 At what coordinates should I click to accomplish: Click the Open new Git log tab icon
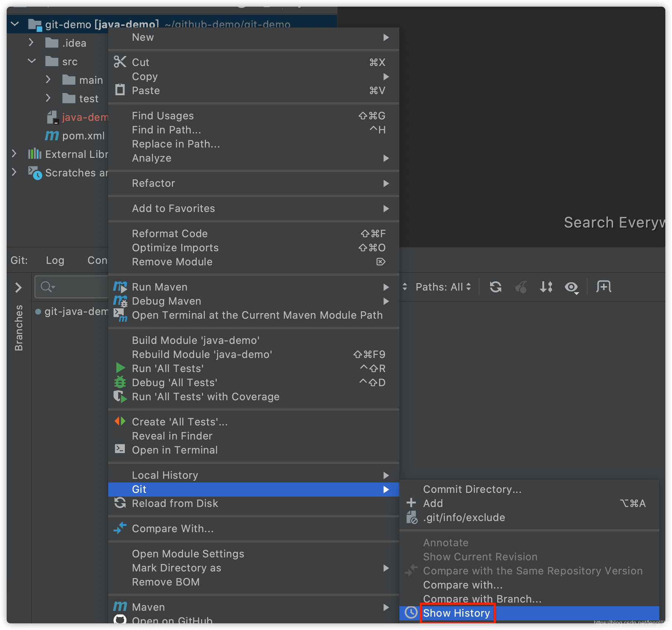pyautogui.click(x=604, y=286)
